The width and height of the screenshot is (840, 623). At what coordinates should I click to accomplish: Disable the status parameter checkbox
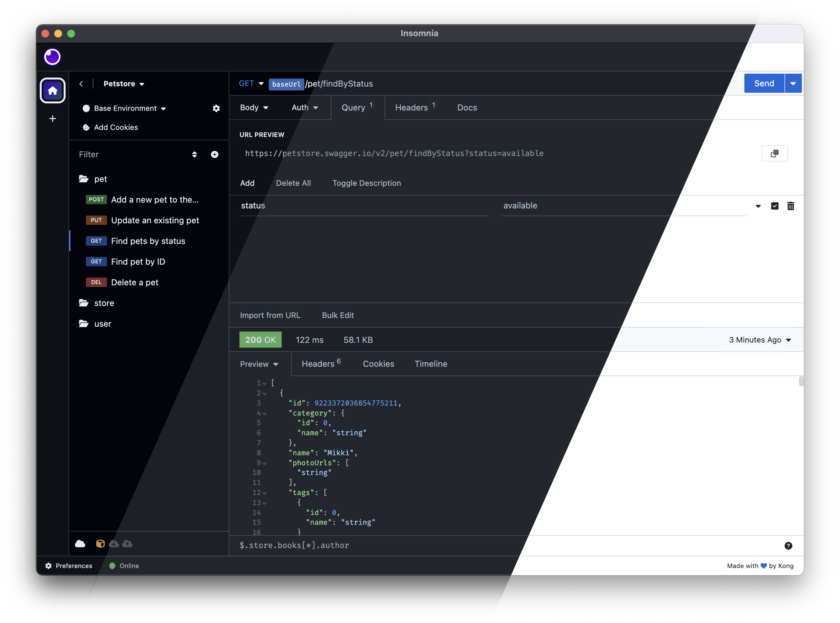pos(774,206)
